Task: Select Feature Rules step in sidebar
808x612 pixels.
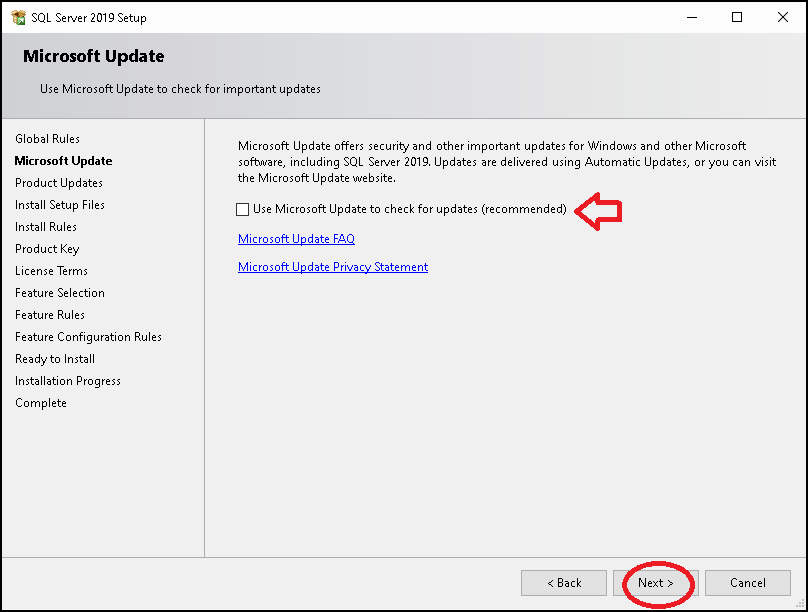Action: click(50, 315)
